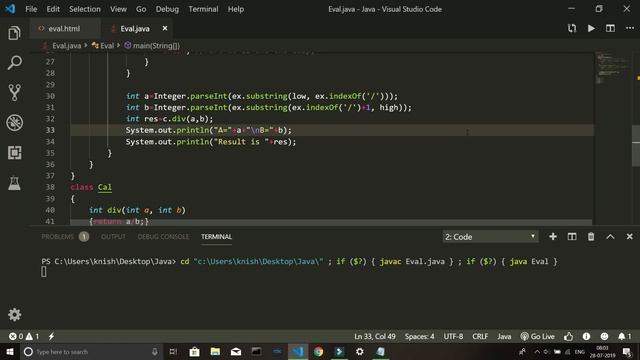Open the Go menu
Image resolution: width=640 pixels, height=360 pixels.
pyautogui.click(x=141, y=9)
